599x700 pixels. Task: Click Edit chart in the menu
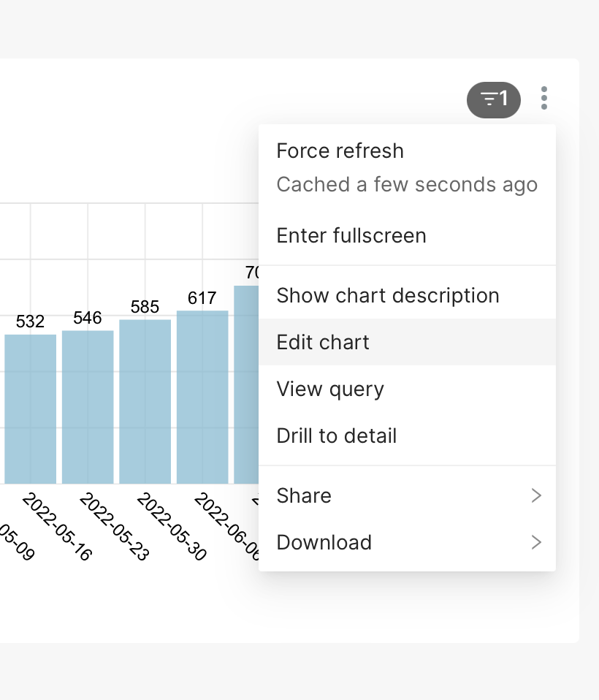tap(323, 342)
